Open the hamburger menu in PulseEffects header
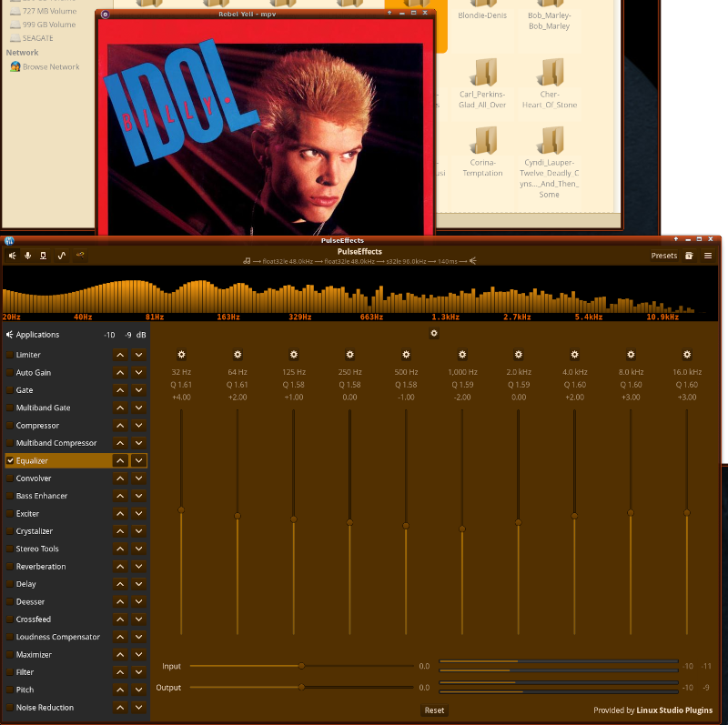This screenshot has width=728, height=725. tap(708, 256)
